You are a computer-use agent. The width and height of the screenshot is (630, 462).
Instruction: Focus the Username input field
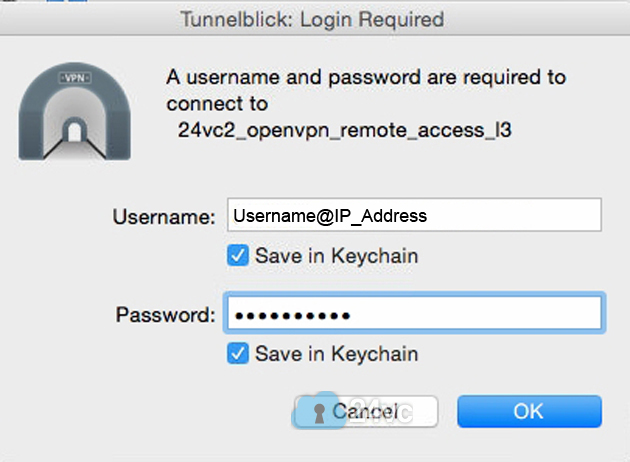pos(414,215)
